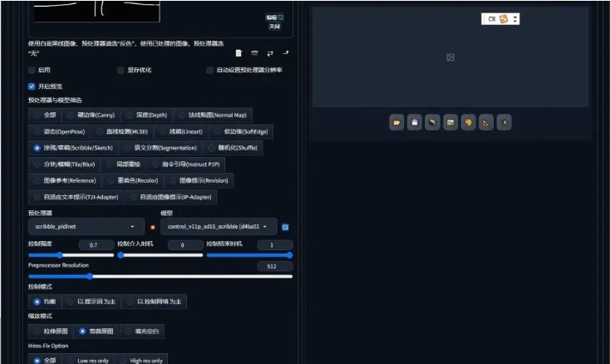Select the Scribble/Sketch filter option
Screen dimensions: 610x364
[x=73, y=148]
